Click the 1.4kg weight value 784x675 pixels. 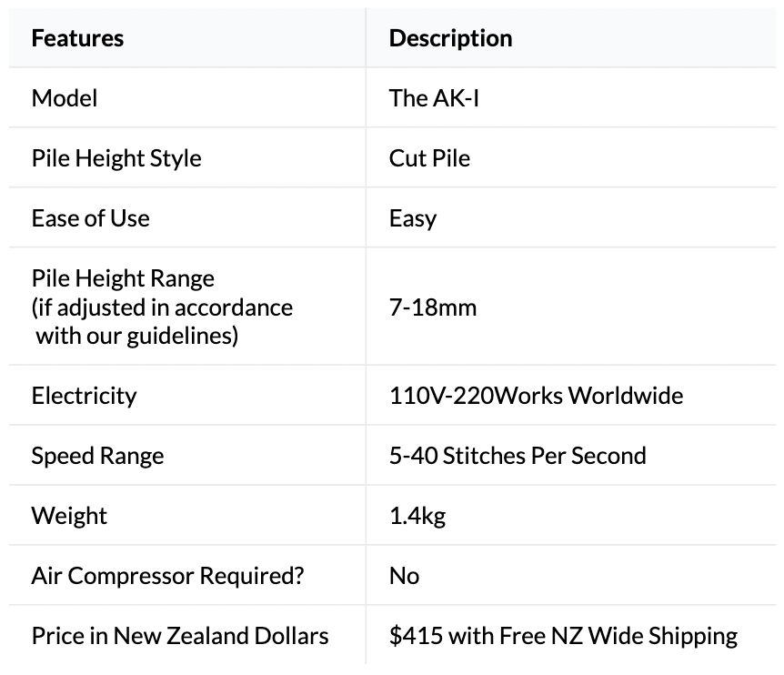click(x=417, y=516)
